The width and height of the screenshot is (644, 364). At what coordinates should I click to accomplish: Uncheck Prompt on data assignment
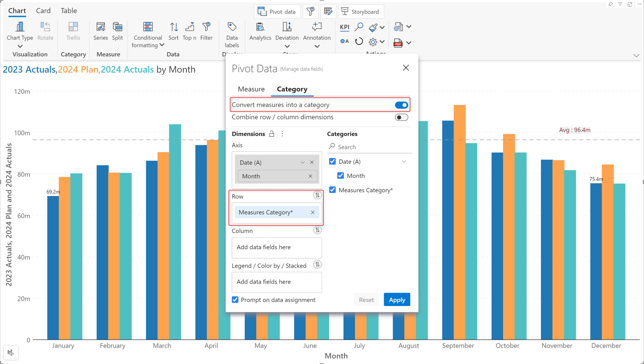235,299
